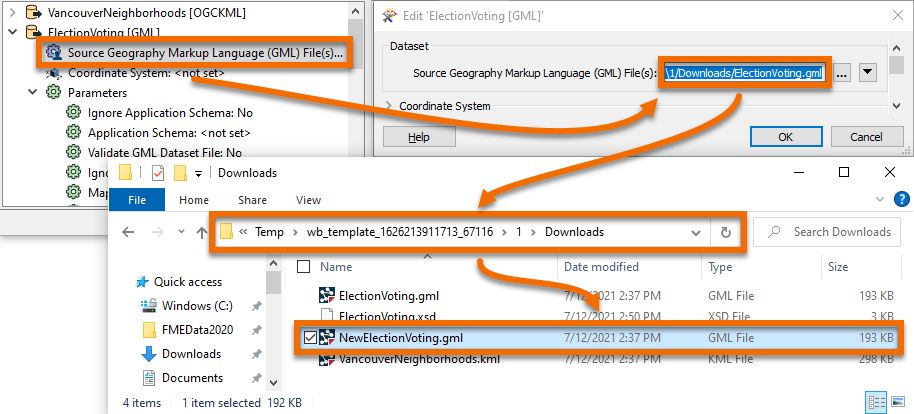Click the Validate GML Dataset File gear icon
The height and width of the screenshot is (414, 914).
[74, 152]
